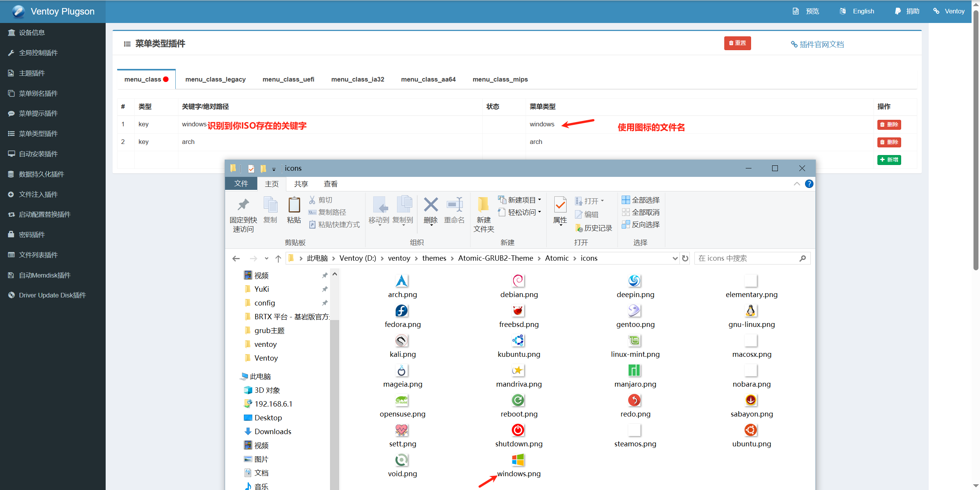This screenshot has height=490, width=980.
Task: Click Select All in the ribbon
Action: pyautogui.click(x=641, y=200)
